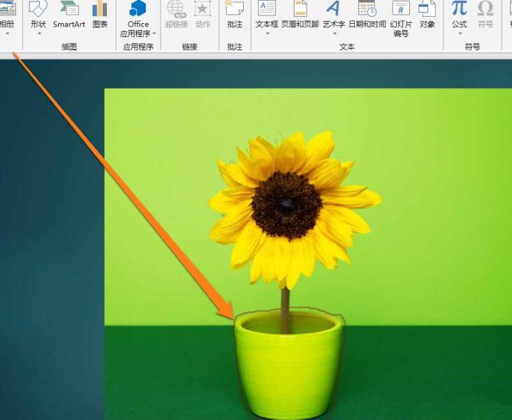Open 页眉和页脚 header and footer
Viewport: 512px width, 420px height.
pos(300,15)
